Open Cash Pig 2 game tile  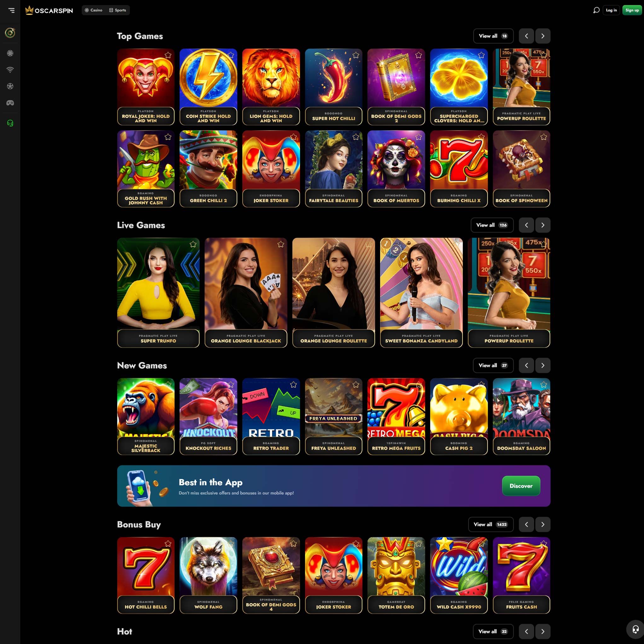click(x=459, y=416)
